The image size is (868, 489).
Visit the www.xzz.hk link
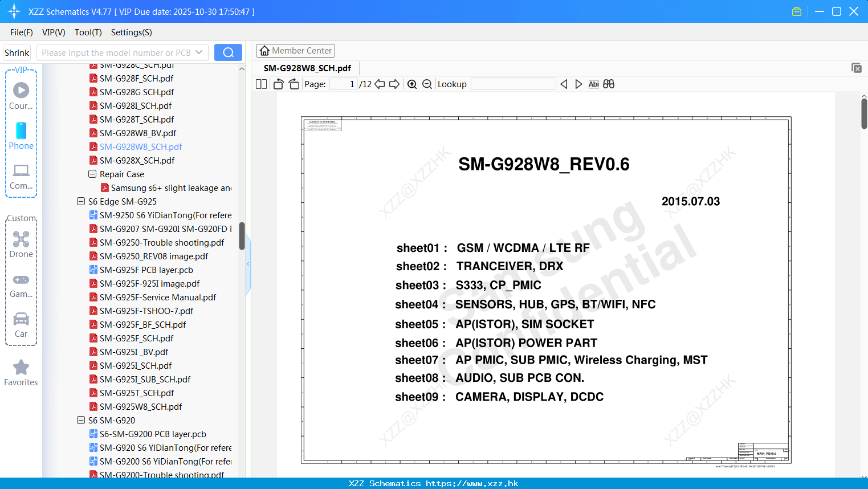472,483
